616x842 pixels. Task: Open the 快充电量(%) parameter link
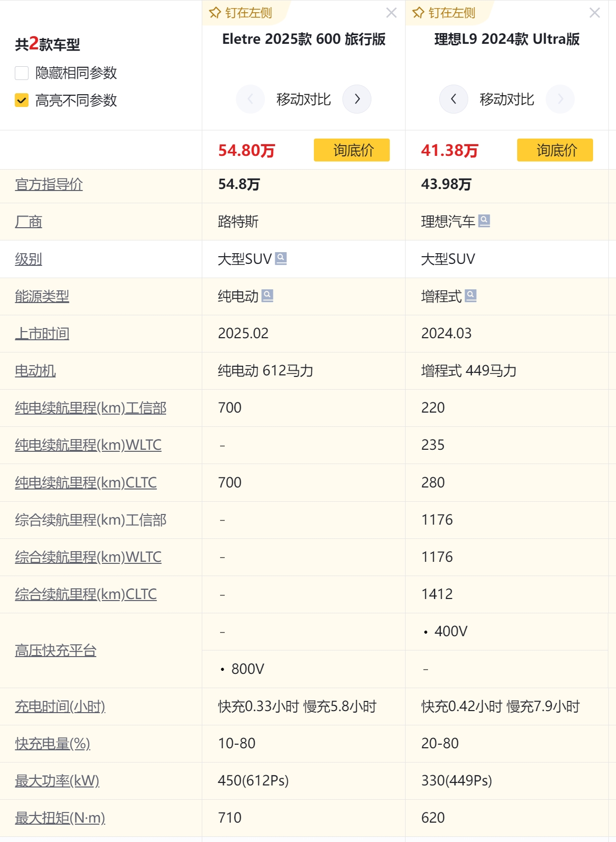[52, 743]
